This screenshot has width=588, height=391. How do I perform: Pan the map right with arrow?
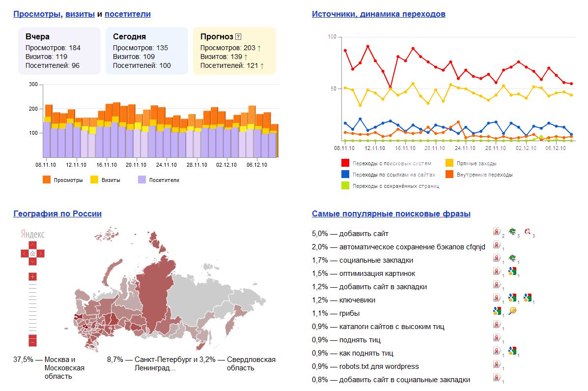coord(41,253)
